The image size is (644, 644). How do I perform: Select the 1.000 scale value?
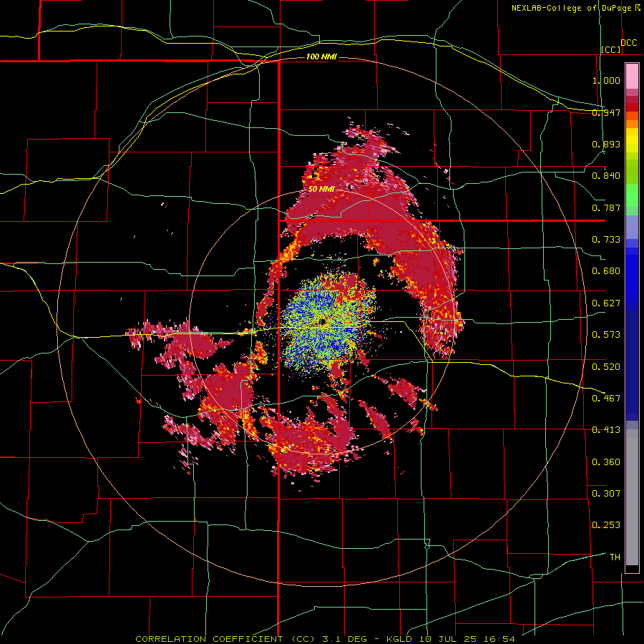[x=606, y=80]
